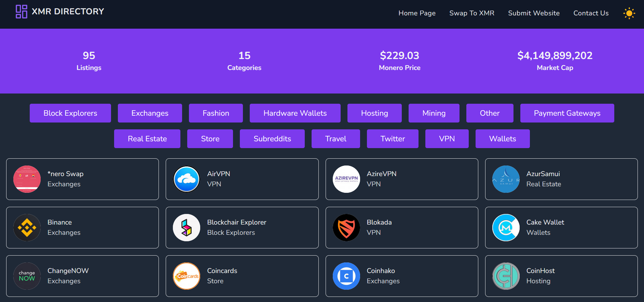Select the Other category

(490, 113)
